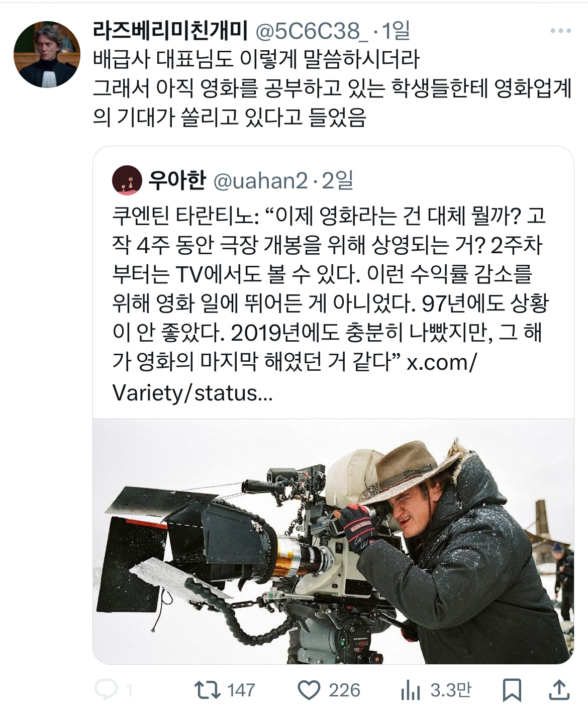Open the @5C6C38_ handle
This screenshot has height=718, width=588.
(313, 32)
